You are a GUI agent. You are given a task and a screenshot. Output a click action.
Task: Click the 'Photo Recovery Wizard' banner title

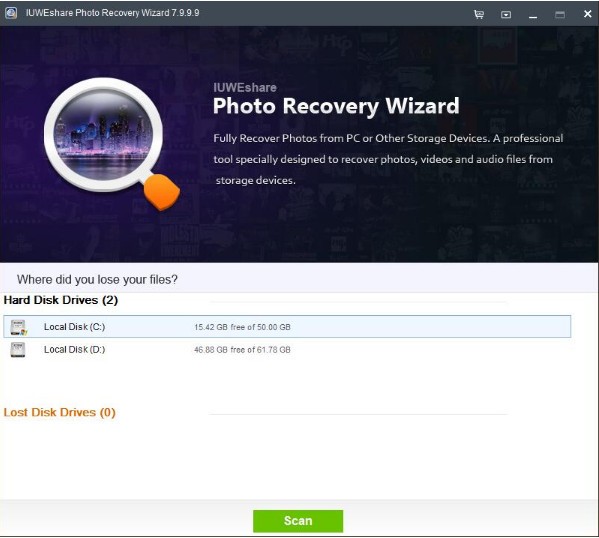(x=336, y=106)
